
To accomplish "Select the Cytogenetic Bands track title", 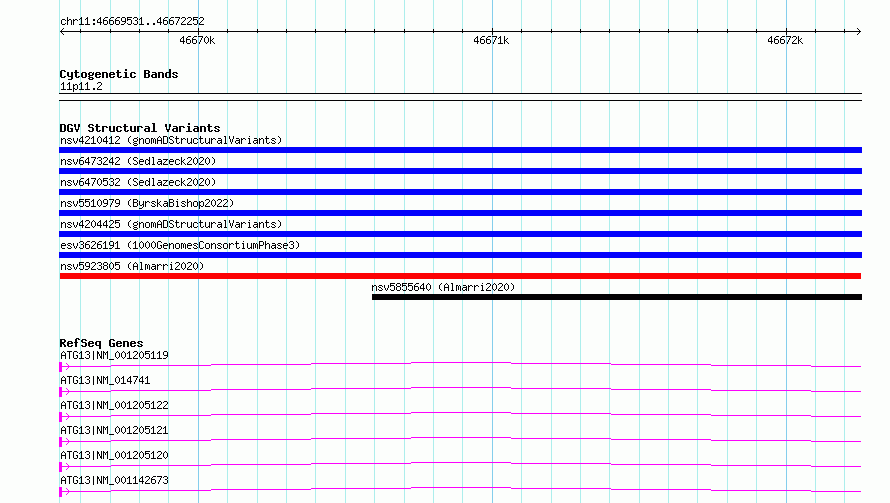I will (119, 74).
